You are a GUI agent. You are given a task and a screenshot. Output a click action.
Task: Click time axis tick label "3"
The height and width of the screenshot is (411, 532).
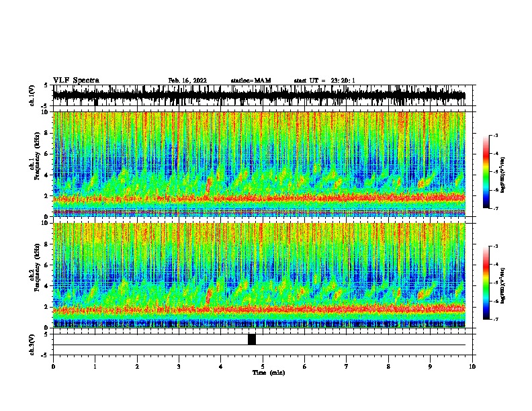(x=179, y=367)
